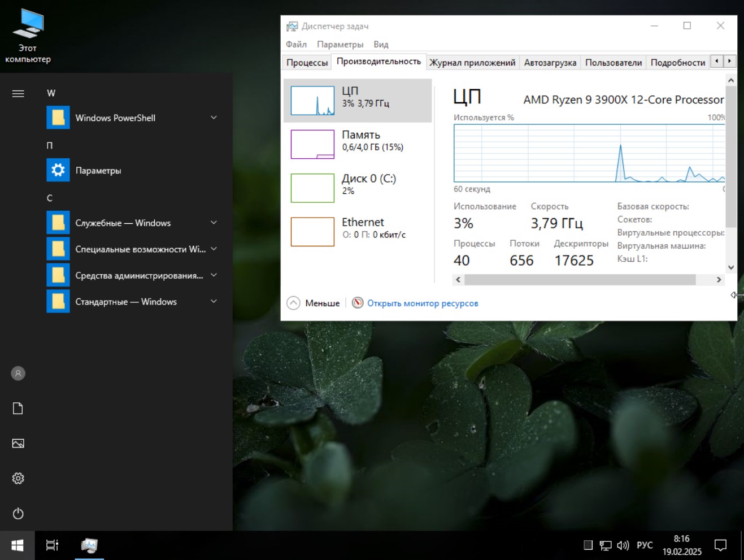Click the tab strip left scroll arrow
Screen dimensions: 744x560
717,61
